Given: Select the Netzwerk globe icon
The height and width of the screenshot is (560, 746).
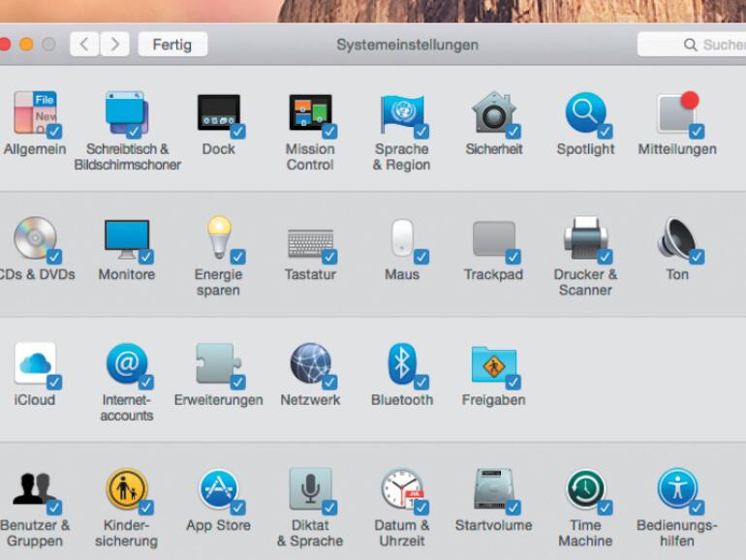Looking at the screenshot, I should tap(309, 363).
